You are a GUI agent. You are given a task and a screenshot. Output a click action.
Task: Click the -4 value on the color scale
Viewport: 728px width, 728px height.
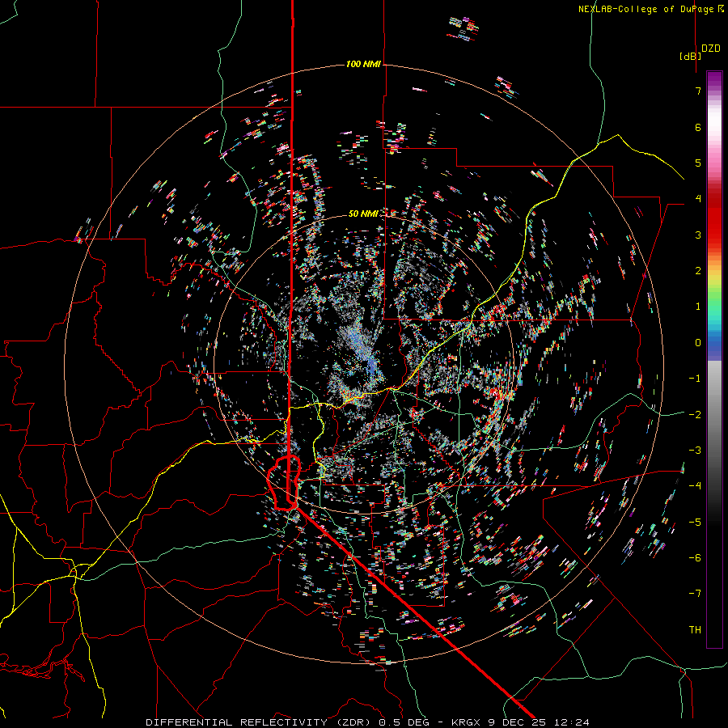point(695,486)
